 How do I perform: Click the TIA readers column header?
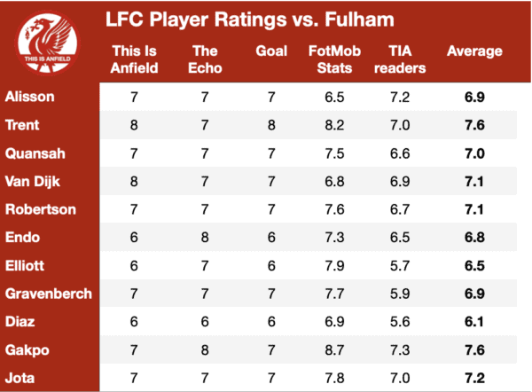pyautogui.click(x=400, y=59)
